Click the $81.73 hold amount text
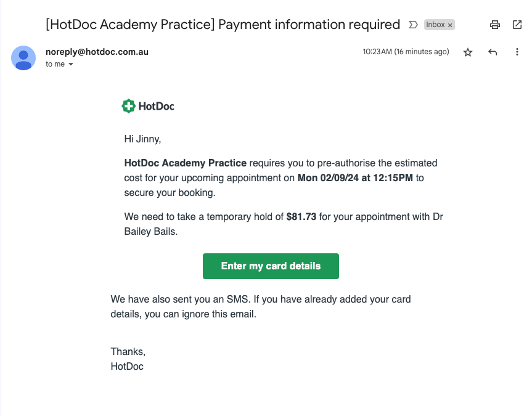This screenshot has width=532, height=416. 301,216
